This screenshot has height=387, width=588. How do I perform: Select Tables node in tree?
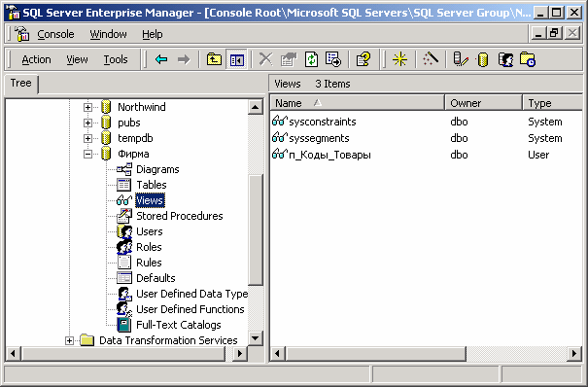pyautogui.click(x=151, y=185)
